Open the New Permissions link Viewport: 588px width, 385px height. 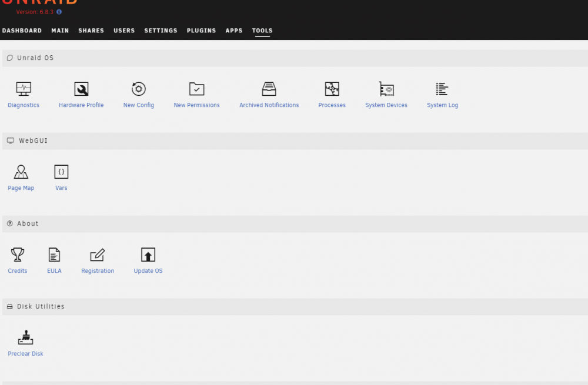point(196,105)
